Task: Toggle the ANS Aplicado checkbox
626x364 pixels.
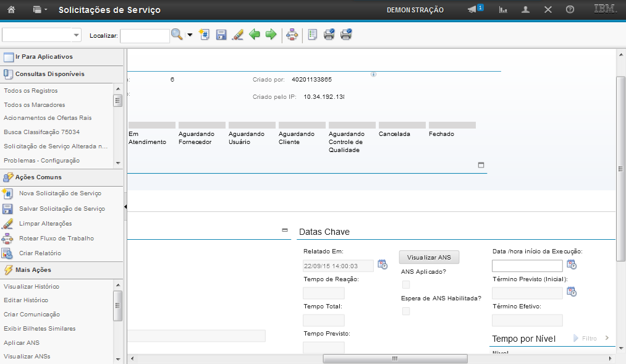Action: tap(405, 284)
